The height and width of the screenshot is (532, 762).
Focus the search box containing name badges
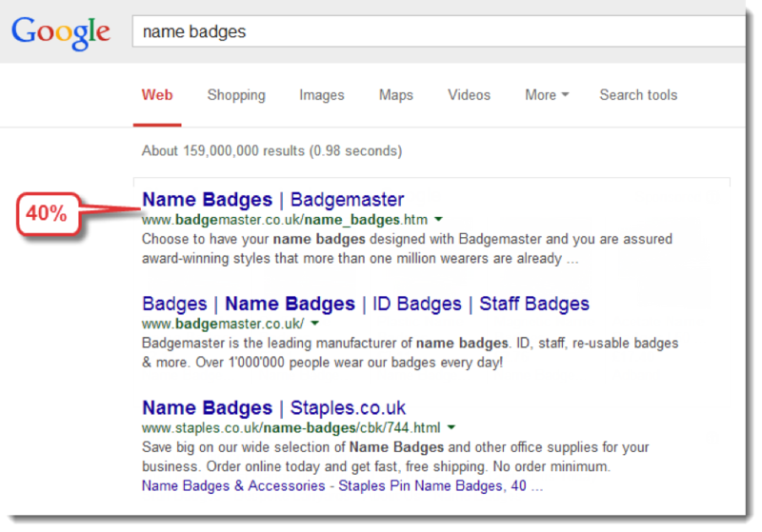[x=439, y=31]
